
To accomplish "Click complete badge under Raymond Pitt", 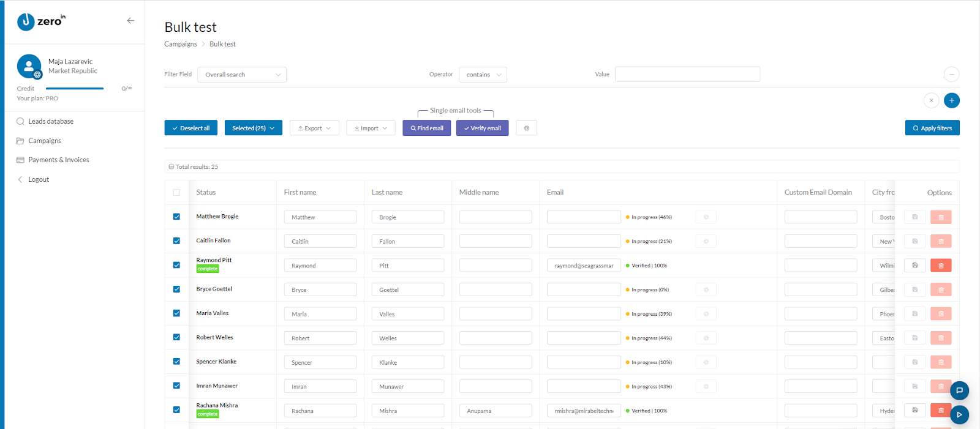I will coord(208,269).
